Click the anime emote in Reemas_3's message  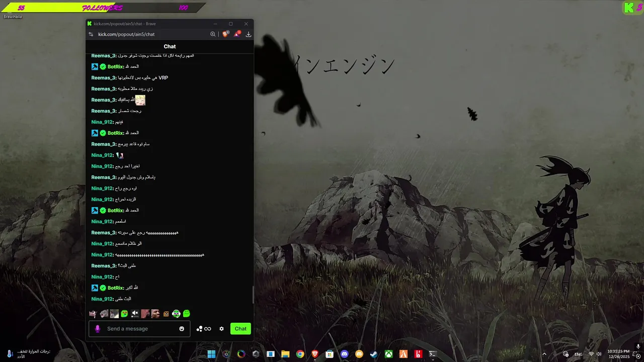[140, 100]
